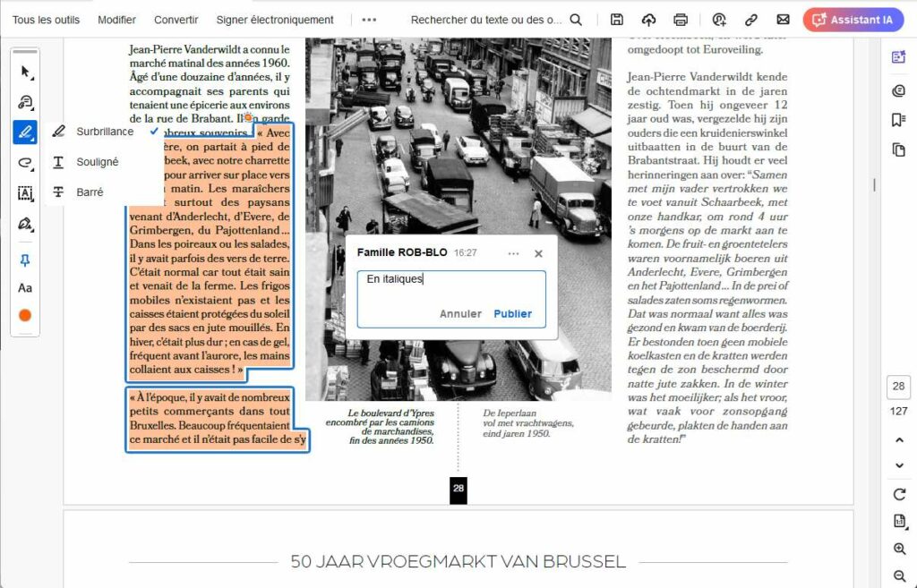Image resolution: width=917 pixels, height=588 pixels.
Task: Open Signer électroniquement
Action: pos(275,20)
